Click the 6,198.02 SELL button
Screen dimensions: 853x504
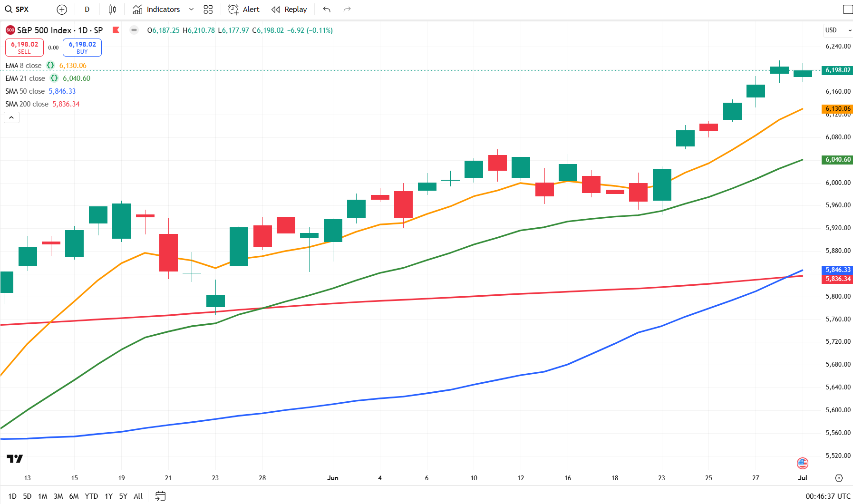(24, 48)
